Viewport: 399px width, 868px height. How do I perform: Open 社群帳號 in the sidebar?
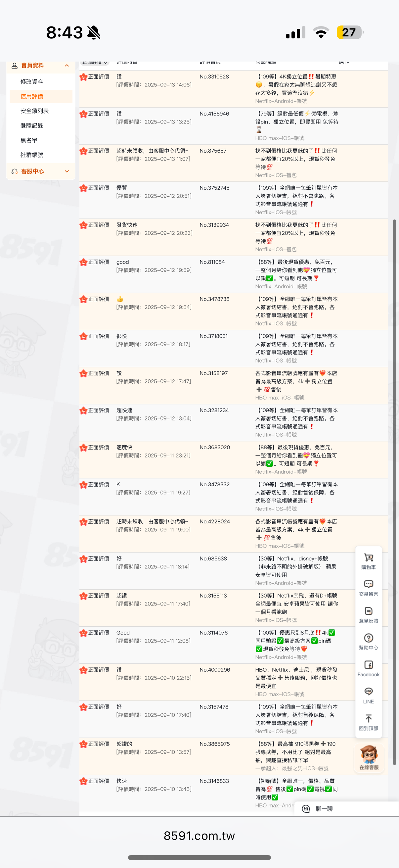[x=32, y=155]
